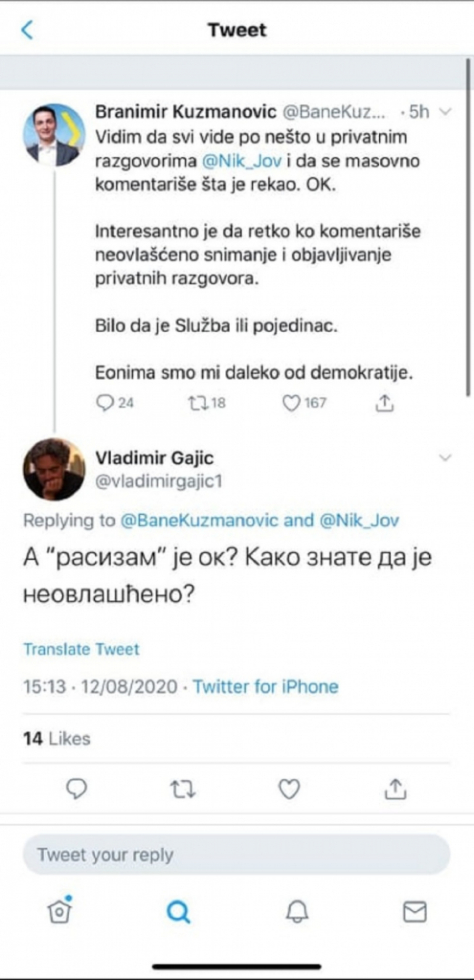Open the @Nik_Jov mention in Branimir's tweet
Image resolution: width=474 pixels, height=980 pixels.
(x=242, y=161)
